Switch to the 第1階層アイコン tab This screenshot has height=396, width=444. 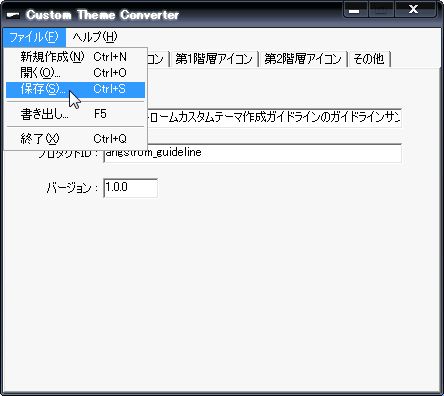point(214,59)
